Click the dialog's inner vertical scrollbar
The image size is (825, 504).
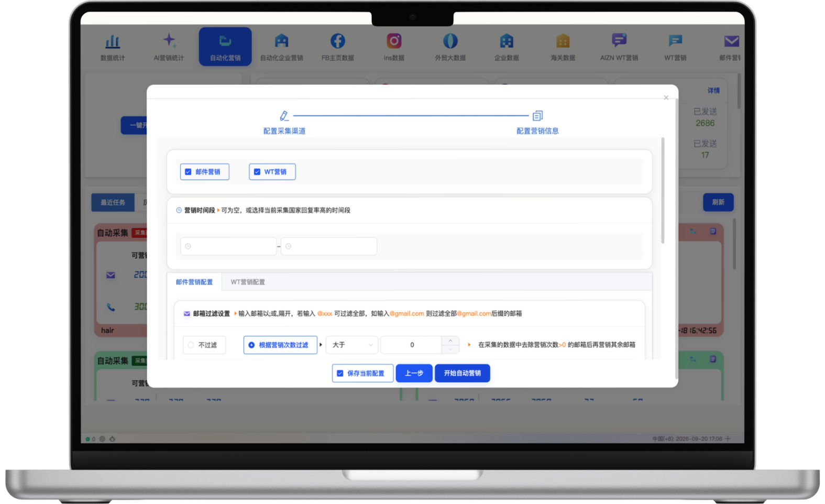point(663,191)
